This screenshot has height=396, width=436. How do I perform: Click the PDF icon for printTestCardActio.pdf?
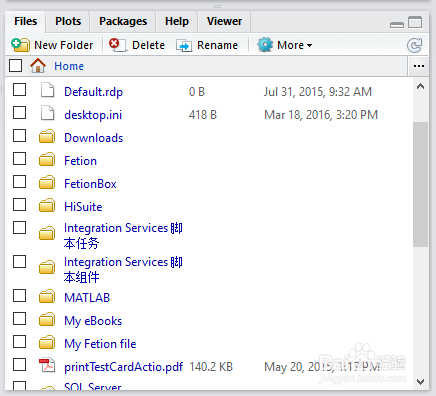pos(47,365)
